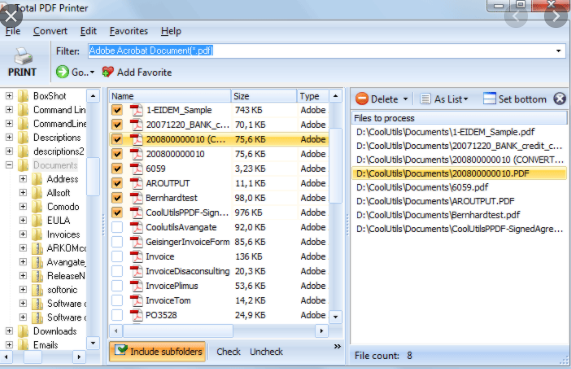Open the Filter dropdown arrow
This screenshot has width=571, height=369.
(558, 51)
